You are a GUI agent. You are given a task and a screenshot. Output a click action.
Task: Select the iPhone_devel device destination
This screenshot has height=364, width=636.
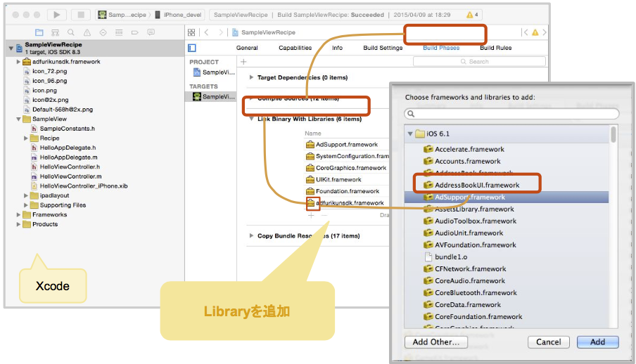179,15
